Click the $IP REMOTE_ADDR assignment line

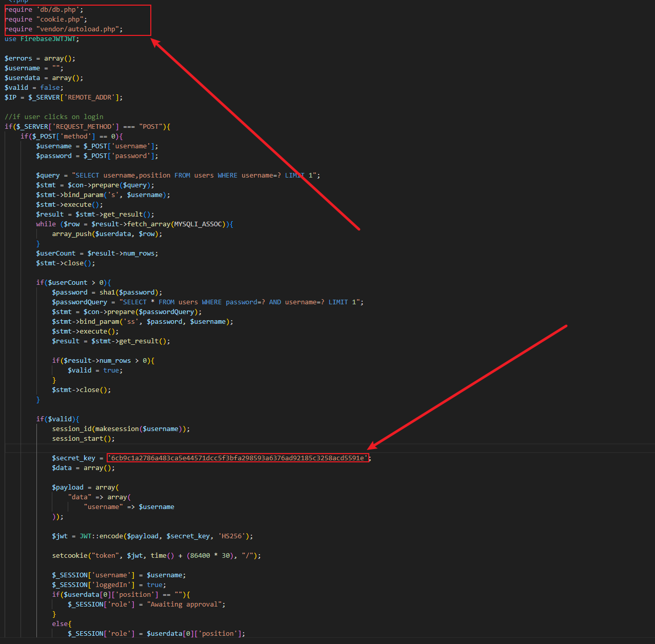click(x=64, y=97)
